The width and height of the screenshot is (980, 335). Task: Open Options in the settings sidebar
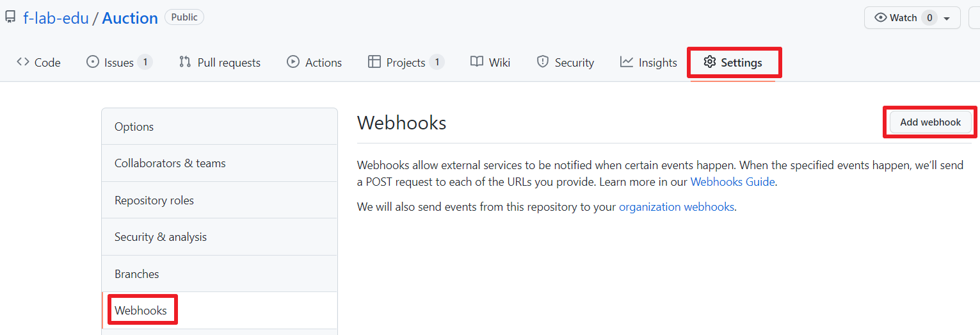click(x=220, y=127)
